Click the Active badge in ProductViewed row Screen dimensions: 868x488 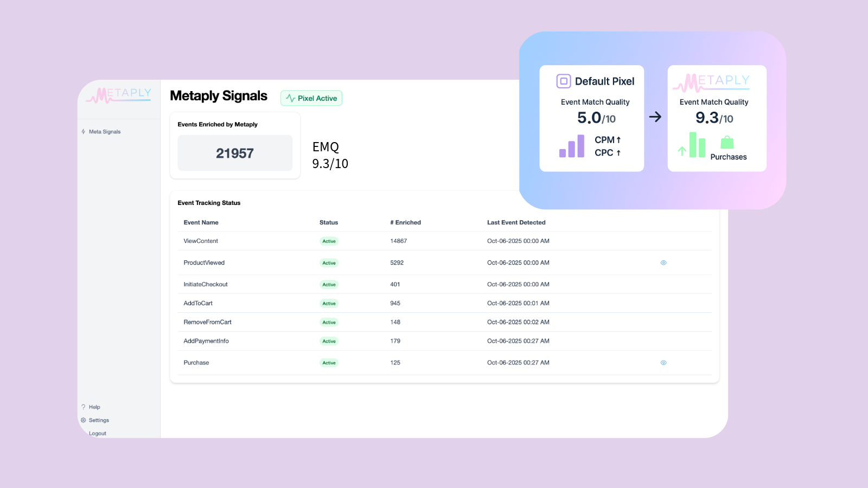pyautogui.click(x=329, y=263)
